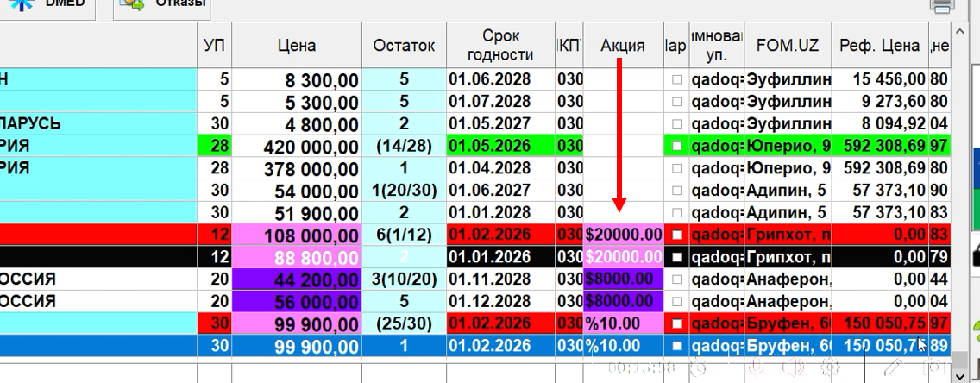980x383 pixels.
Task: Sort by the Реф. Цена column header
Action: tap(879, 45)
